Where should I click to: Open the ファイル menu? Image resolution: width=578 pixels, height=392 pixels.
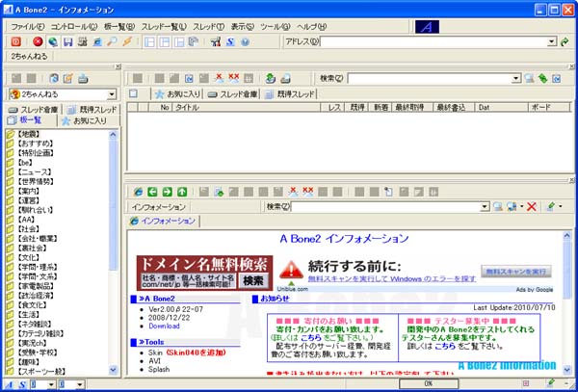coord(28,26)
